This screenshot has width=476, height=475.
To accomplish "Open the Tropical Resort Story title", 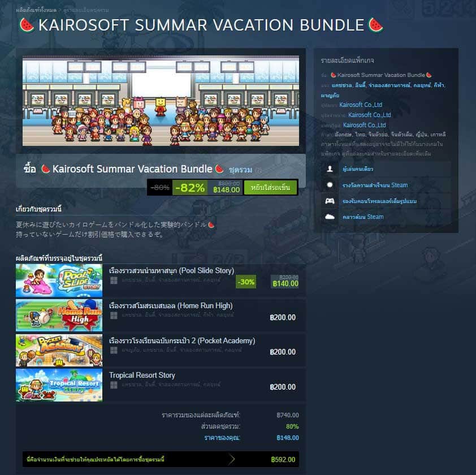I will (142, 375).
